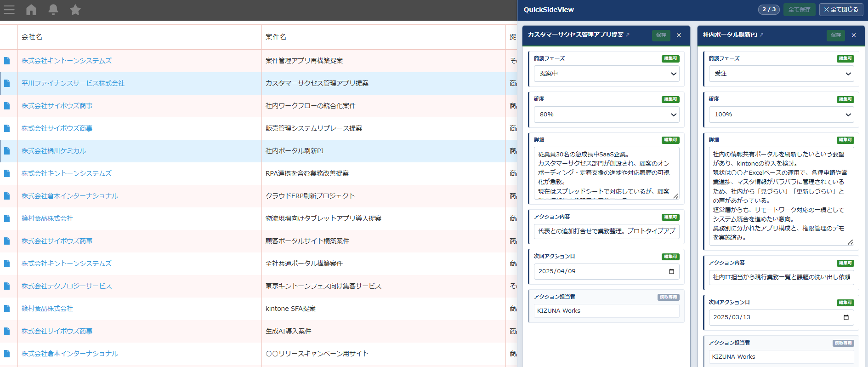Screen dimensions: 868x367
Task: Open the notifications bell icon
Action: pyautogui.click(x=53, y=10)
